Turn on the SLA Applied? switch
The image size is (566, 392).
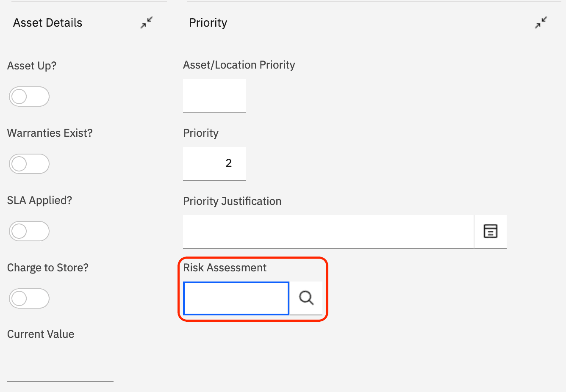(29, 231)
